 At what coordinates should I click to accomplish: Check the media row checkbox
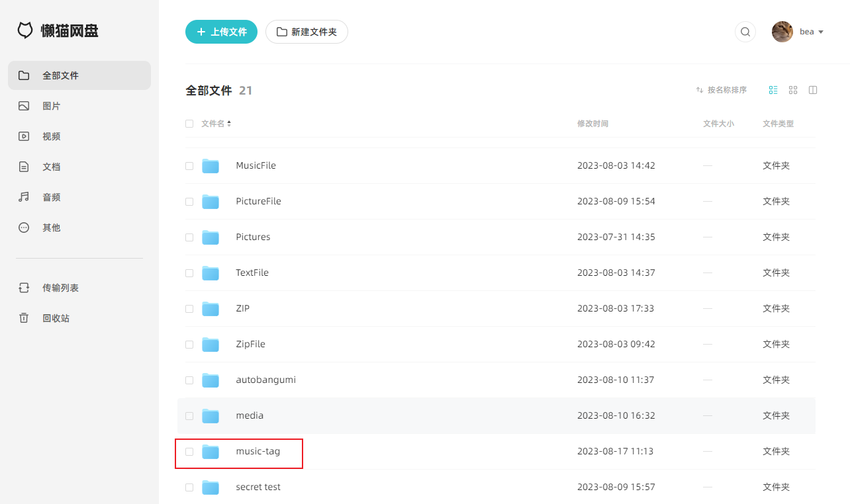click(x=189, y=416)
